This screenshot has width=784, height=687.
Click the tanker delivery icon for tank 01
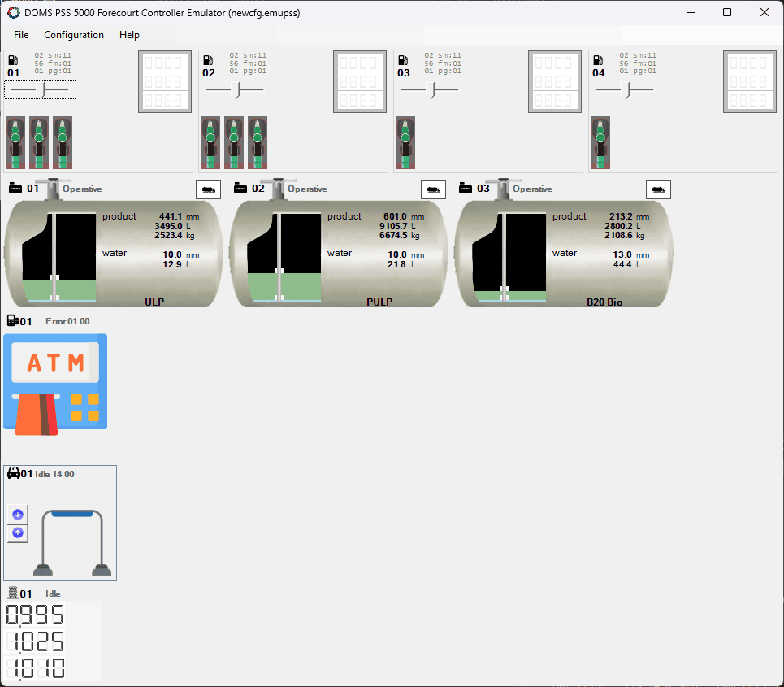click(208, 189)
